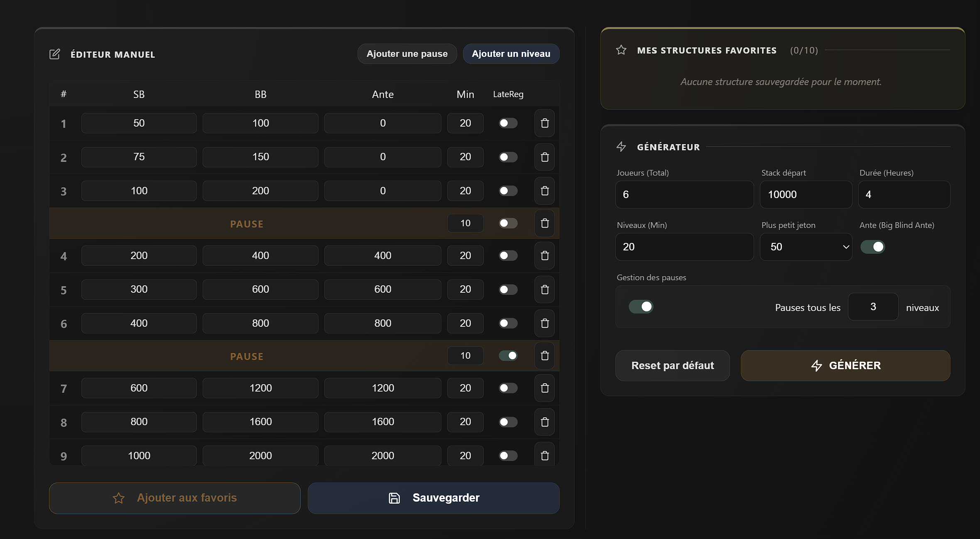
Task: Edit level 1 Min duration 20
Action: click(465, 123)
